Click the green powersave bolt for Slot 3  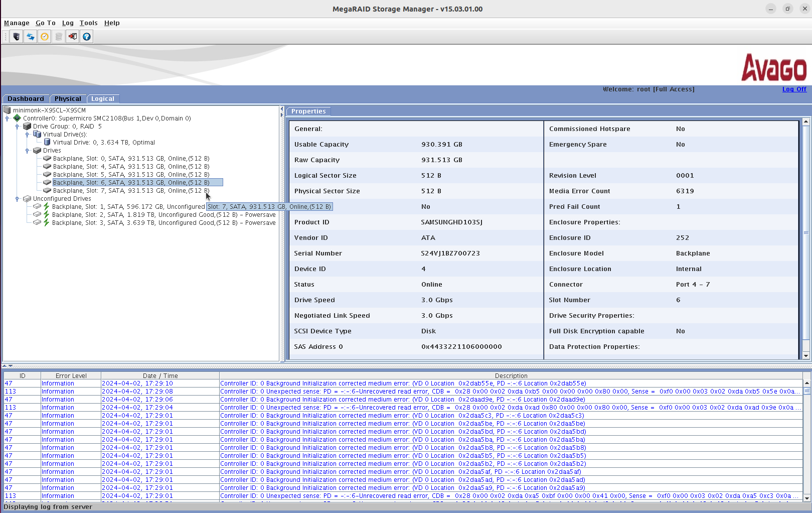[x=47, y=222]
